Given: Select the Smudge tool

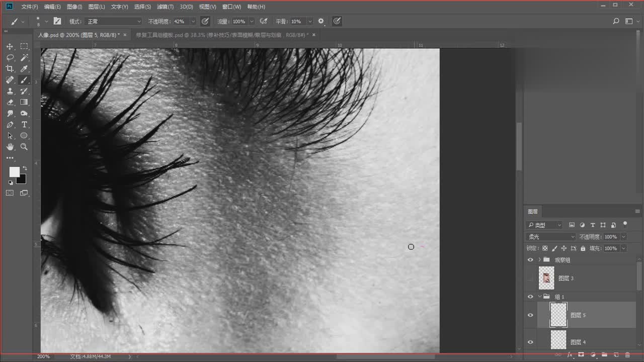Looking at the screenshot, I should [x=10, y=114].
